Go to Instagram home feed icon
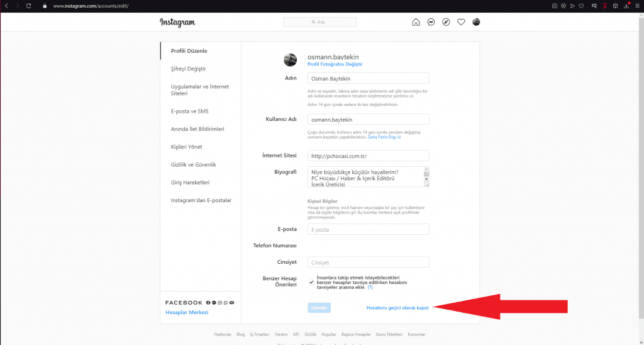The width and height of the screenshot is (644, 345). tap(416, 22)
